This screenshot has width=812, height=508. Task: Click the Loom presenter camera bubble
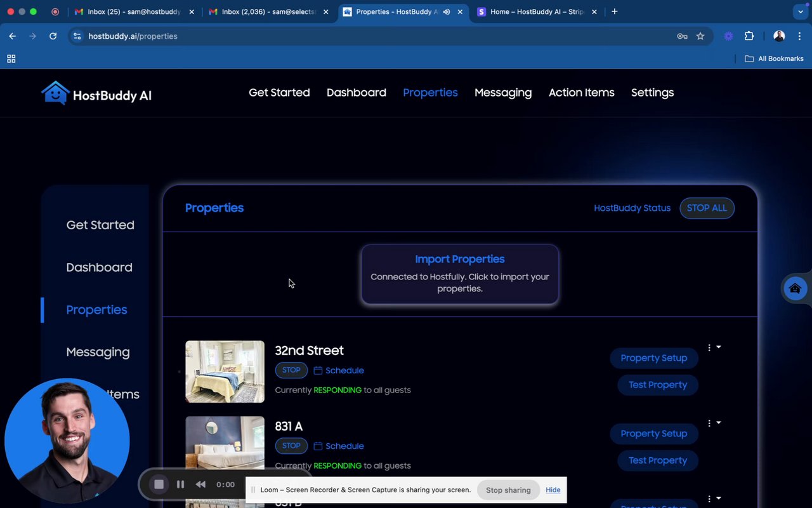pyautogui.click(x=67, y=441)
